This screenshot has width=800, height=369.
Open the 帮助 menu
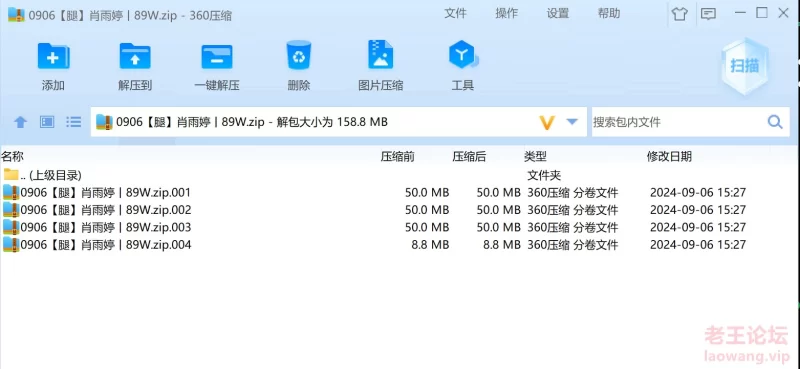tap(609, 13)
